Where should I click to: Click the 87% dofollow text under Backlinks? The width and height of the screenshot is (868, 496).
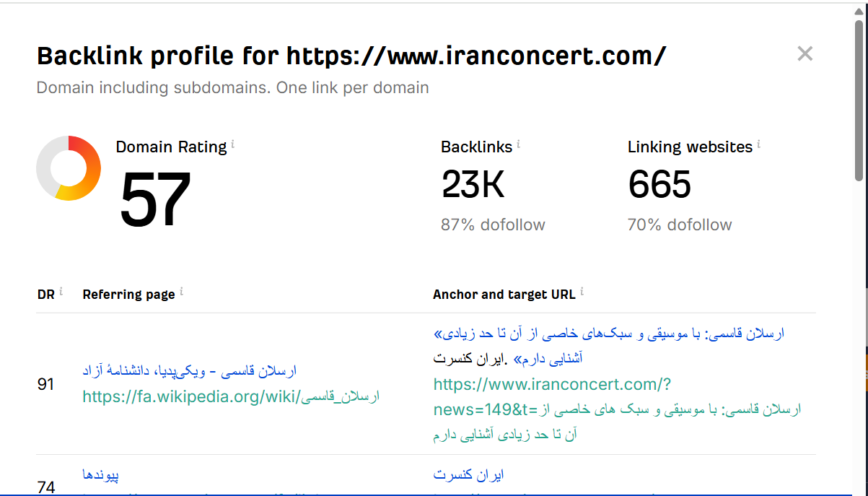(x=493, y=225)
